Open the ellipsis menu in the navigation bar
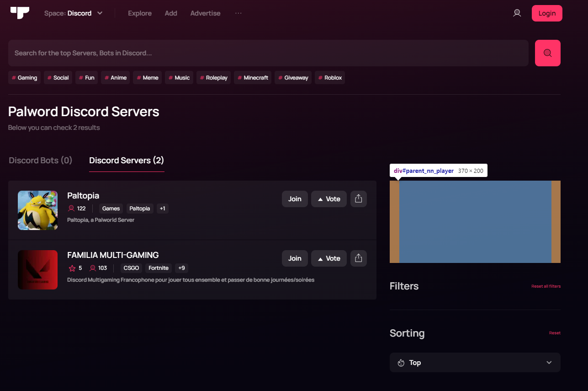The width and height of the screenshot is (588, 391). (238, 13)
